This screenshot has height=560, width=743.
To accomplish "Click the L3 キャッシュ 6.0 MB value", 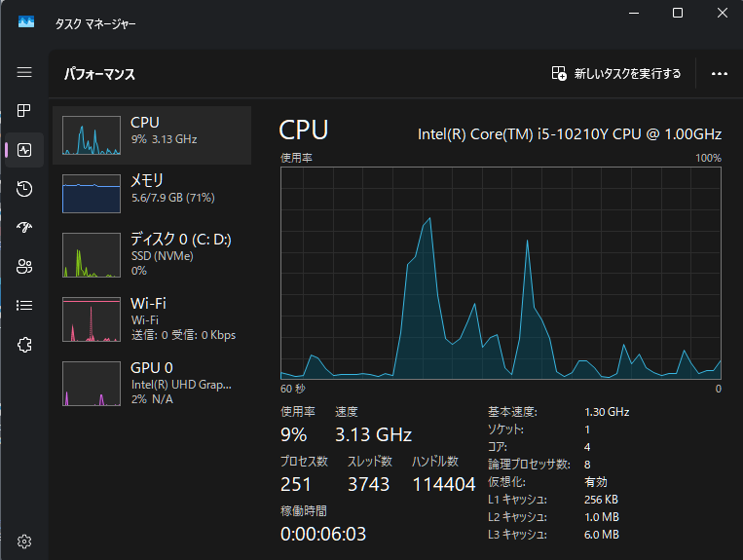I will 602,535.
